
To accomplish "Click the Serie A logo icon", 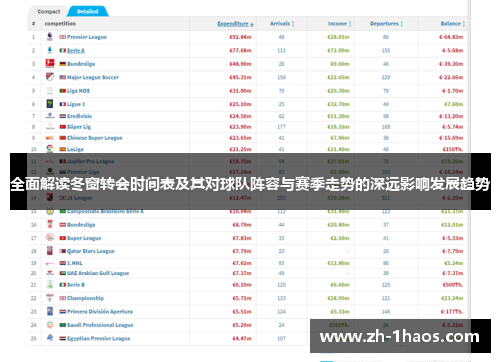I will pyautogui.click(x=50, y=50).
